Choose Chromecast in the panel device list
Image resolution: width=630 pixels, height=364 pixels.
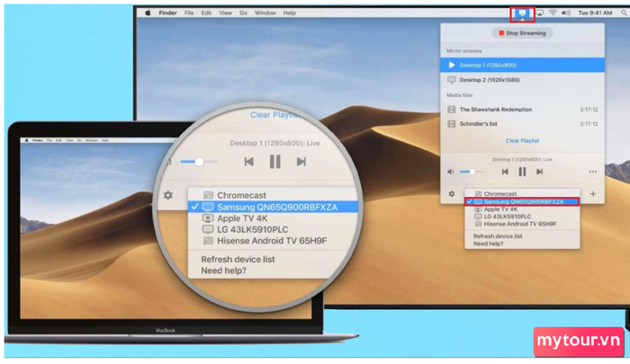coord(522,194)
